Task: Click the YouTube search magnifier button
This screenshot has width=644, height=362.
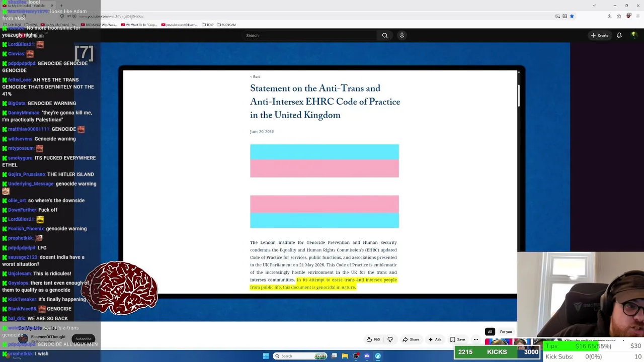Action: coord(385,35)
